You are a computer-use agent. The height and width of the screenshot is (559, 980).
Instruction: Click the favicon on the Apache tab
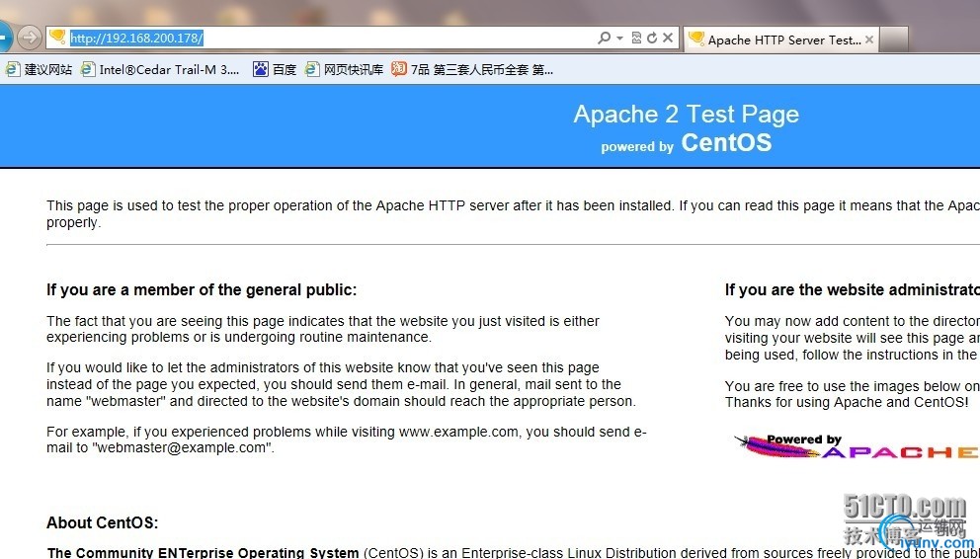[695, 39]
